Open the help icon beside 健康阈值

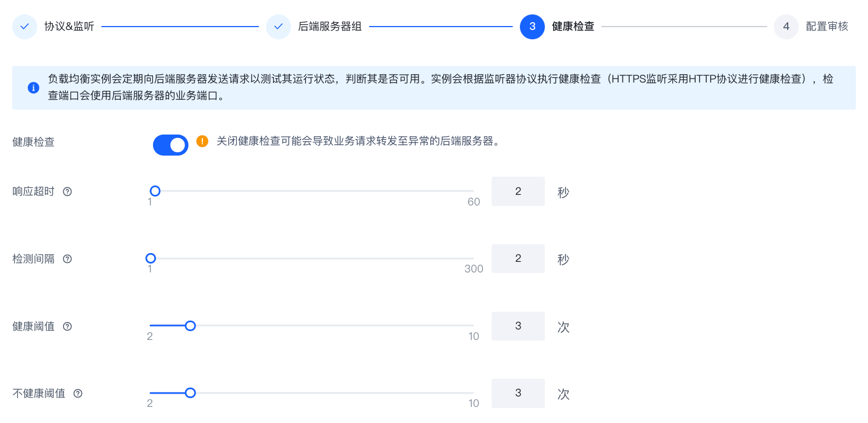(x=68, y=326)
